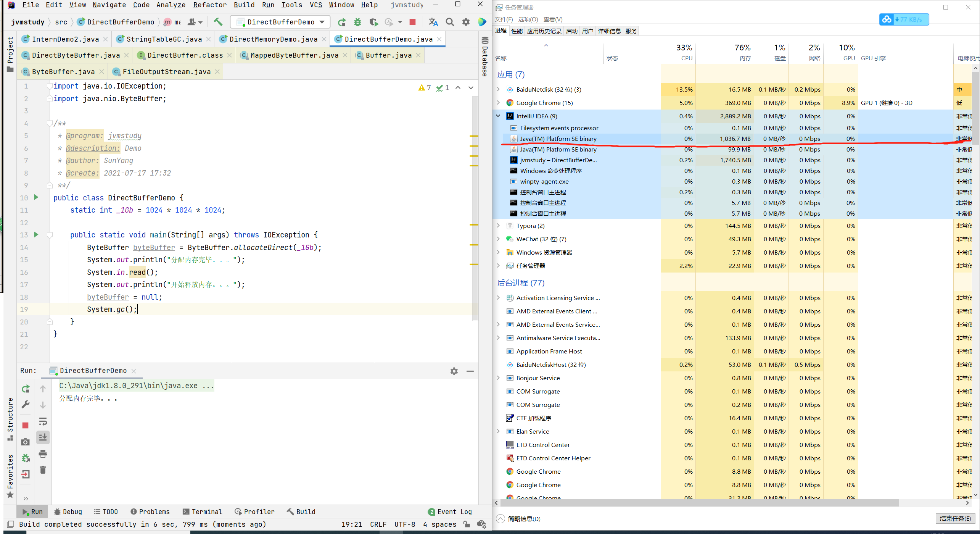Hide the Run tool window with the minus icon
The image size is (980, 534).
pyautogui.click(x=470, y=371)
